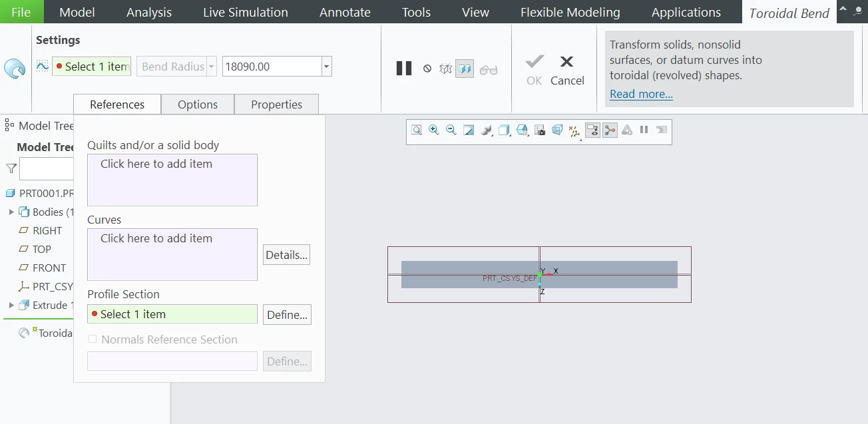Open the Read more... help link

click(x=641, y=94)
